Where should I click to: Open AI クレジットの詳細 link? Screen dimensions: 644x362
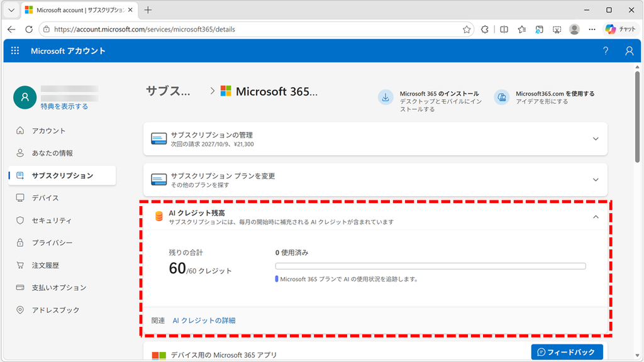coord(204,321)
